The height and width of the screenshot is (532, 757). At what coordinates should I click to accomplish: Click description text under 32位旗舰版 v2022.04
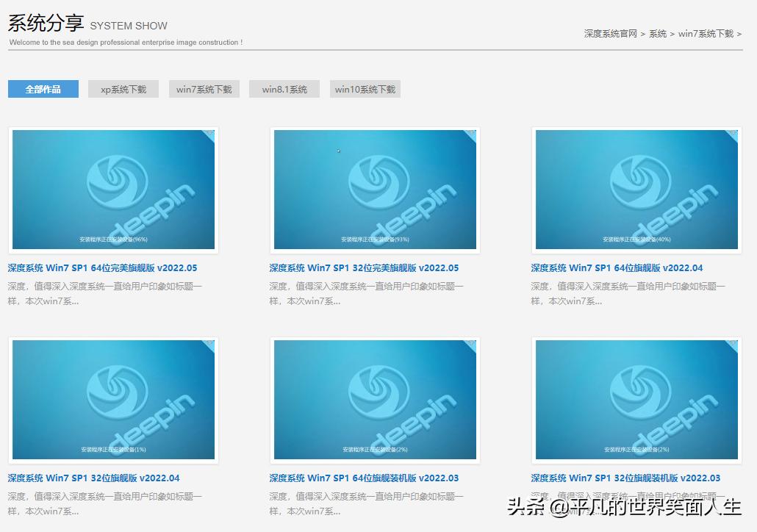pos(105,503)
